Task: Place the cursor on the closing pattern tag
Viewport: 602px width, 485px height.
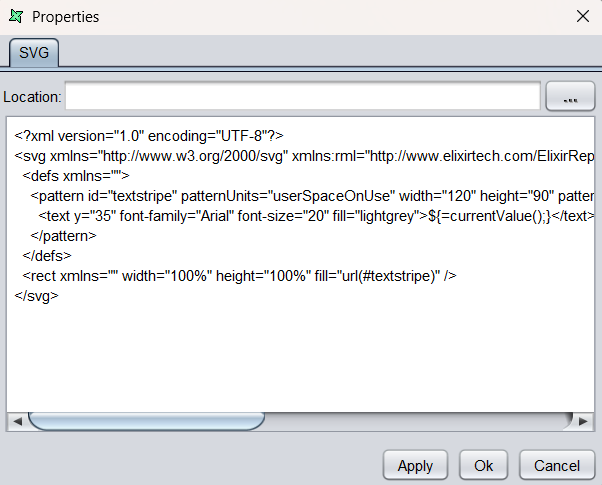Action: (63, 236)
